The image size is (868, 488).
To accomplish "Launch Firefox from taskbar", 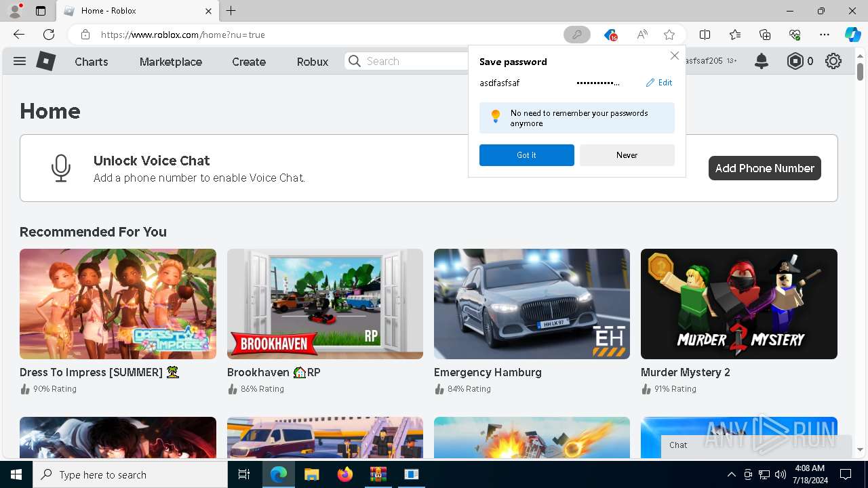I will 344,474.
